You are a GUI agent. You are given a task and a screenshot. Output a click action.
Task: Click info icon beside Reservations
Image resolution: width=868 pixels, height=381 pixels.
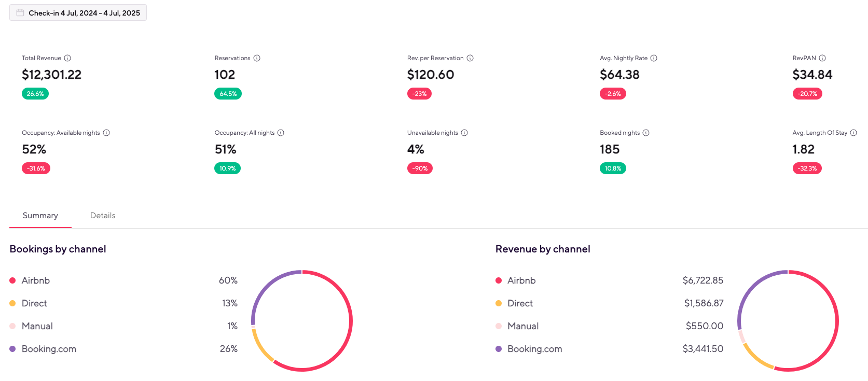[x=257, y=58]
